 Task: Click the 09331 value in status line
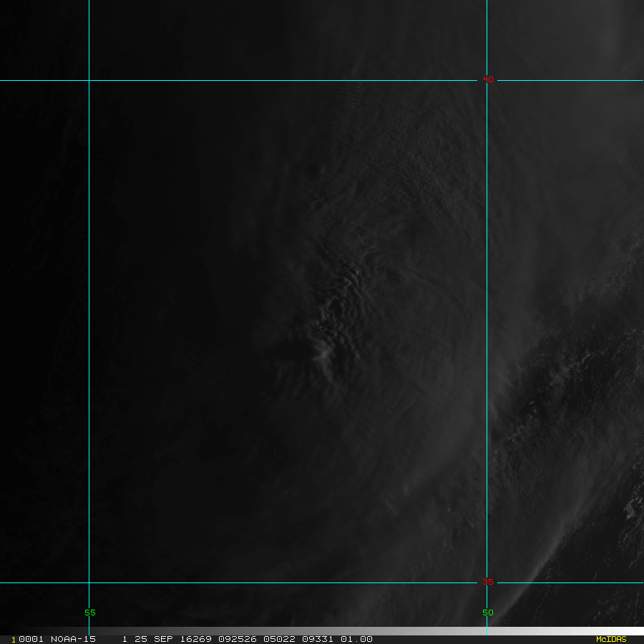[x=317, y=639]
